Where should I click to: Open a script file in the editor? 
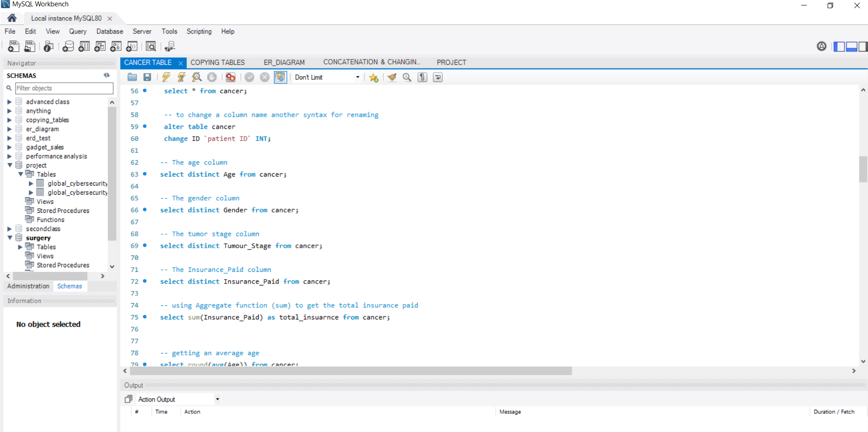(132, 77)
